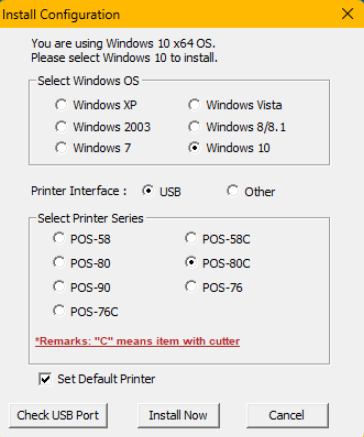Cancel the install configuration dialog

tap(287, 415)
